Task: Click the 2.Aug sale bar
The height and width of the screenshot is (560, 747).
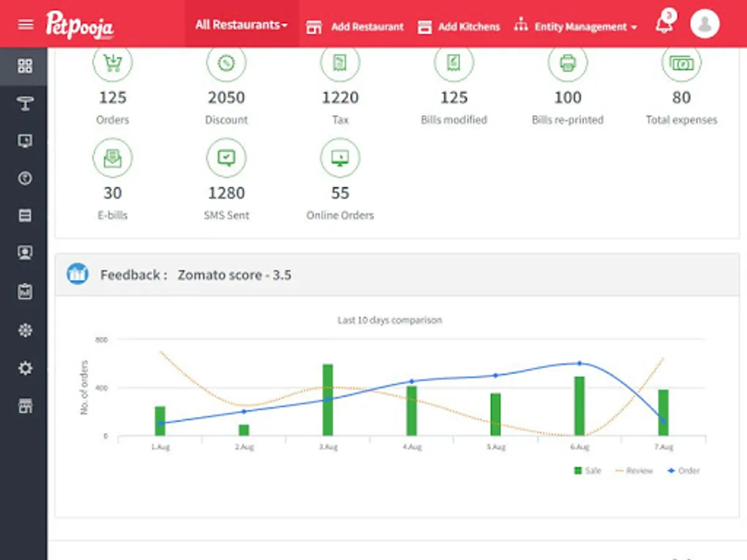Action: (x=244, y=430)
